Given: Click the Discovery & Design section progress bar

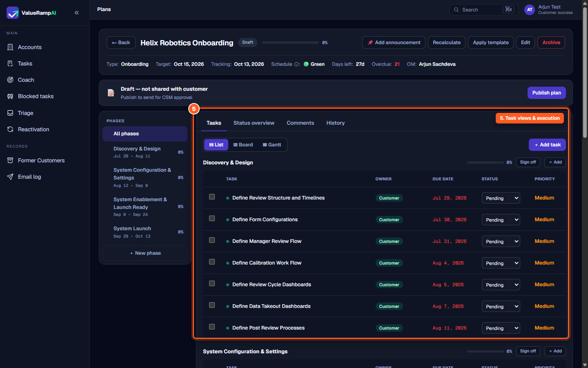Looking at the screenshot, I should [x=486, y=162].
